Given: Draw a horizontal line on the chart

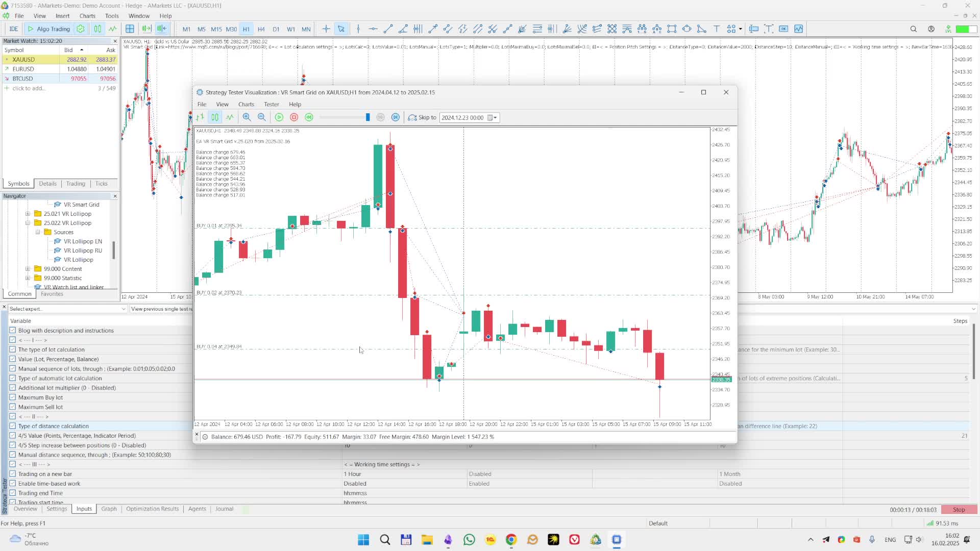Looking at the screenshot, I should click(x=373, y=29).
